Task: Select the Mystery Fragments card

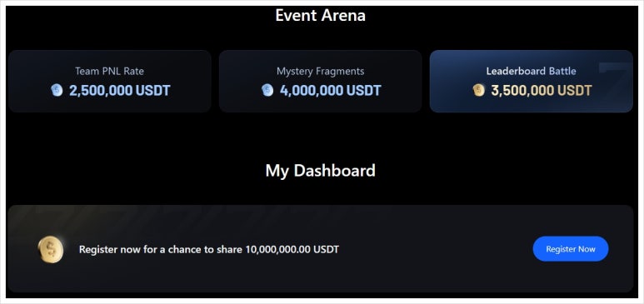Action: coord(321,82)
